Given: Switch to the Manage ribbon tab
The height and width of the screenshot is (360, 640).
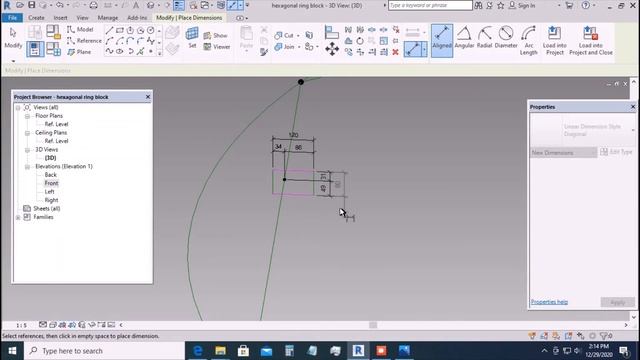Looking at the screenshot, I should coord(108,18).
